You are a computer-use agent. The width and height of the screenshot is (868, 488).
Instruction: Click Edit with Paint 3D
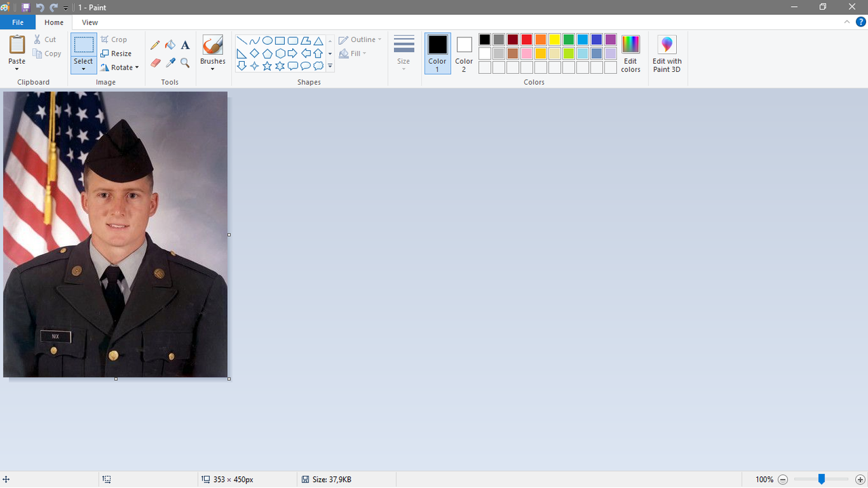[667, 54]
